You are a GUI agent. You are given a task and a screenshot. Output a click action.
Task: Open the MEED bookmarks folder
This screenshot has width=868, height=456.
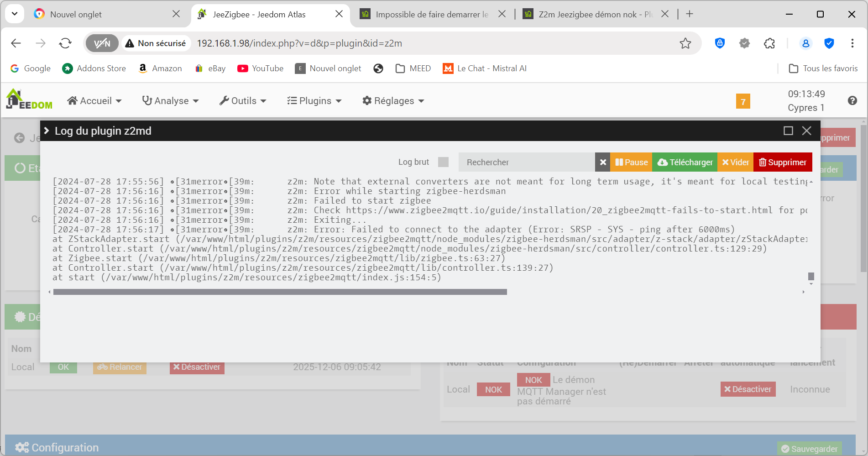pyautogui.click(x=413, y=68)
